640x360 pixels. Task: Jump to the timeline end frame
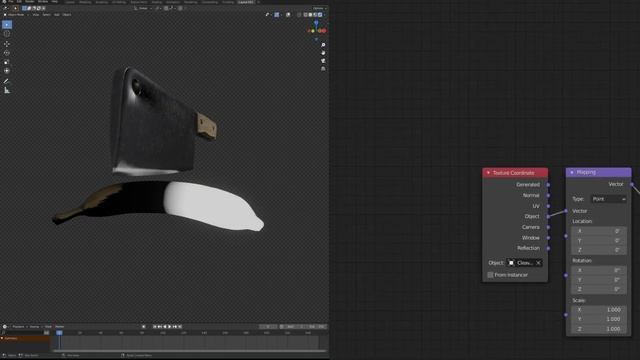pyautogui.click(x=180, y=327)
